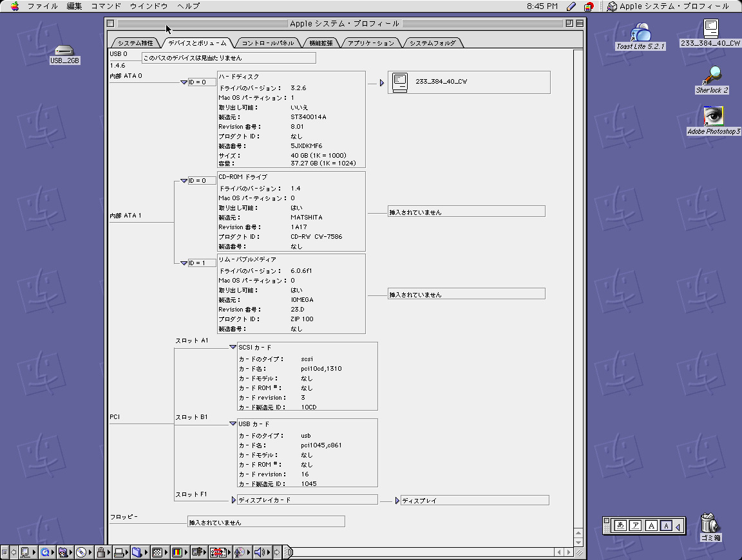Open the ファイル menu
The width and height of the screenshot is (742, 560).
(x=43, y=6)
